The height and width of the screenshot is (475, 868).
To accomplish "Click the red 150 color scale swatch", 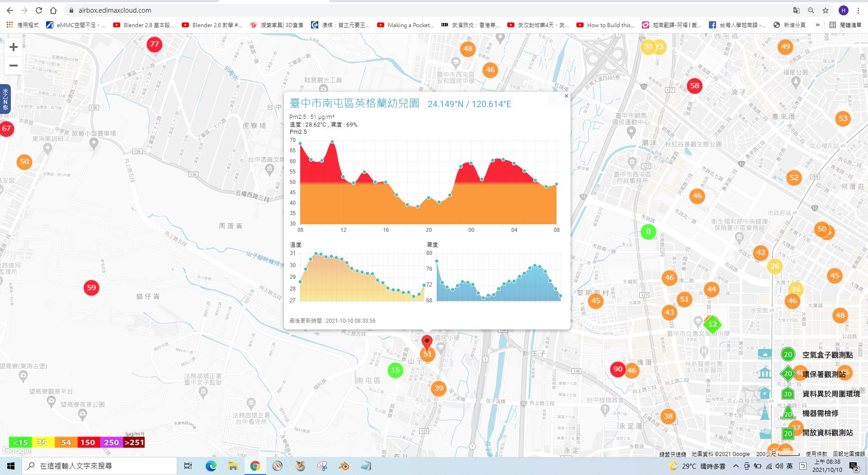I will tap(88, 442).
